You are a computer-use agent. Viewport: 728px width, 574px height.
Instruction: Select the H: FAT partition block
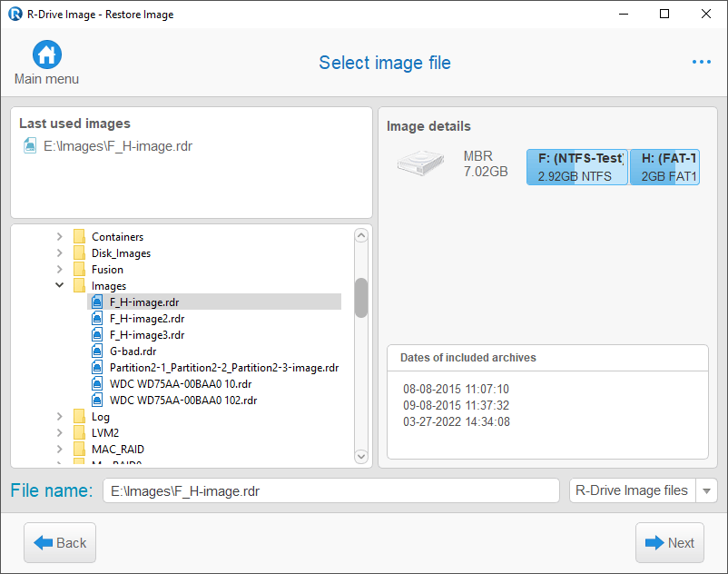point(664,167)
